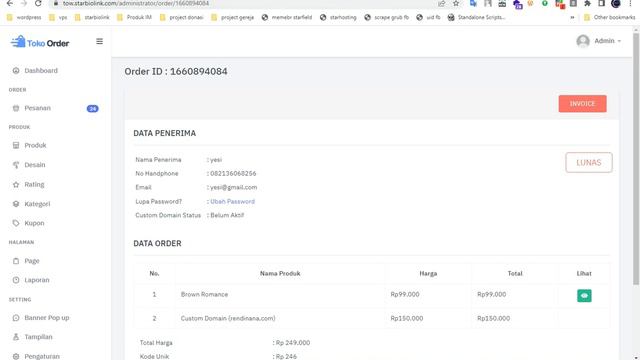Open the Standalone Scripts bookmark
The image size is (640, 360).
pos(477,18)
